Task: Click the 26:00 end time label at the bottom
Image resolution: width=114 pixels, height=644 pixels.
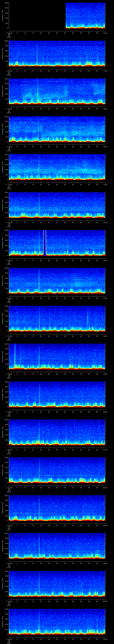Action: point(105,639)
